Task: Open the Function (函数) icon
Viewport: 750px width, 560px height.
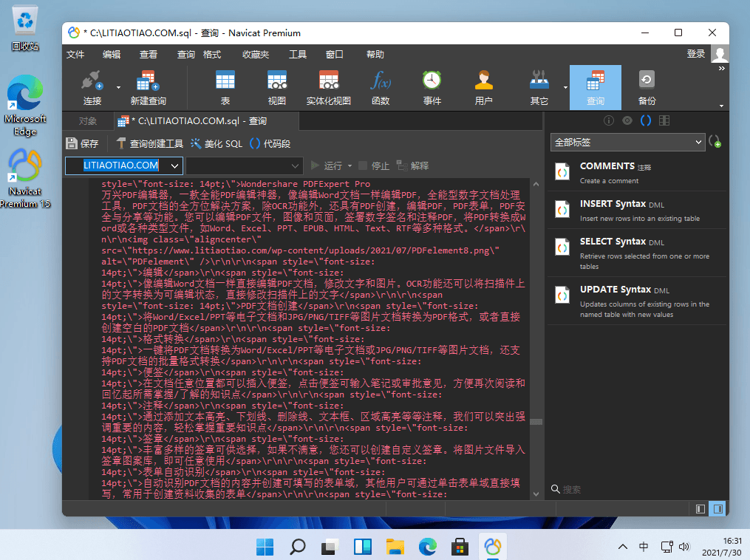Action: click(381, 88)
